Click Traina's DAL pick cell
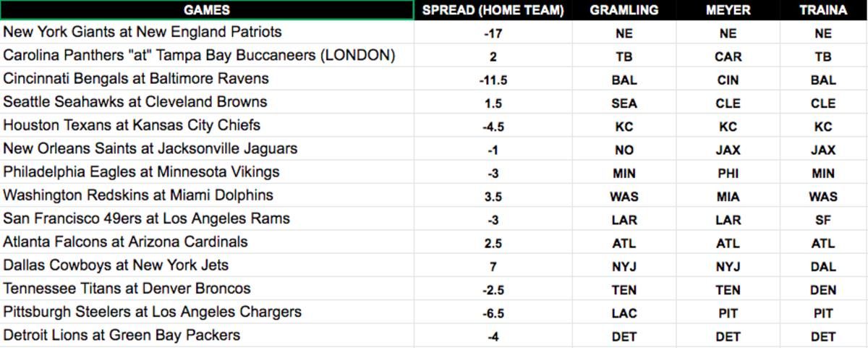The height and width of the screenshot is (348, 868). click(x=824, y=266)
